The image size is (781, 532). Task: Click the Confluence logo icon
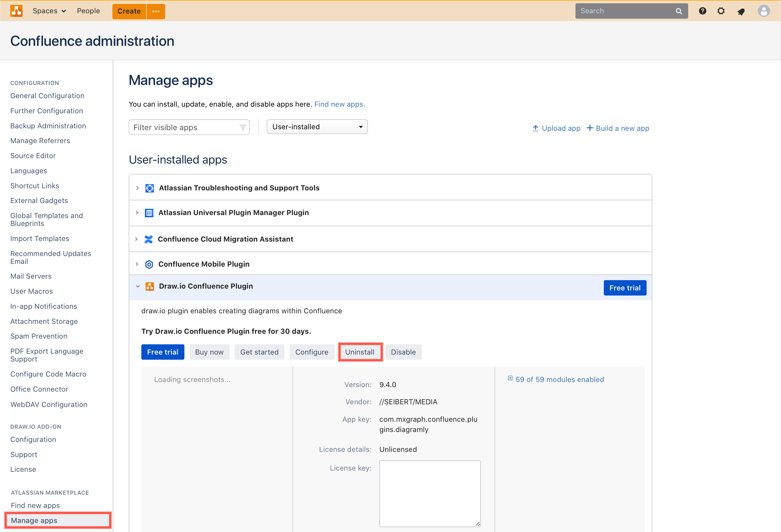click(x=16, y=11)
